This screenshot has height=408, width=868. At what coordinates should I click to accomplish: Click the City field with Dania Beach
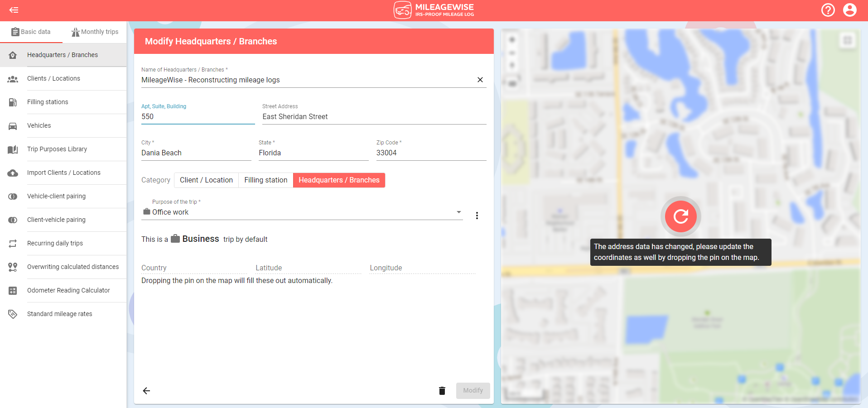pyautogui.click(x=196, y=153)
